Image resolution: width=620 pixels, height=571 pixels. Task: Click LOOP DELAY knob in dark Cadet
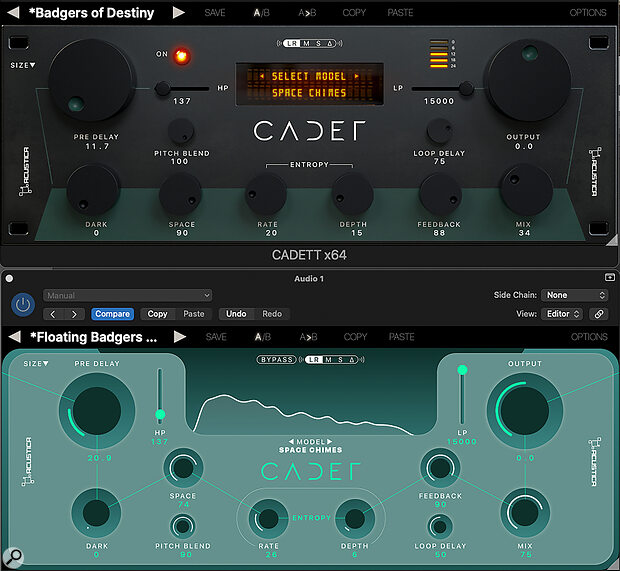440,131
